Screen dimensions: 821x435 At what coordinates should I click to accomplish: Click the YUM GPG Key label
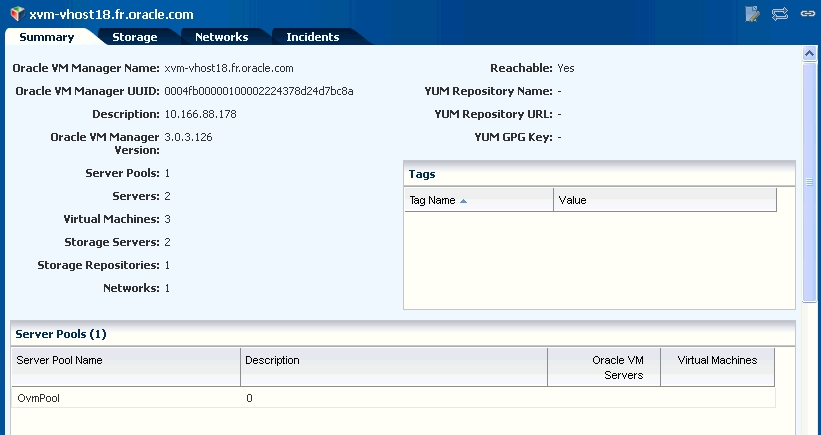[x=514, y=137]
